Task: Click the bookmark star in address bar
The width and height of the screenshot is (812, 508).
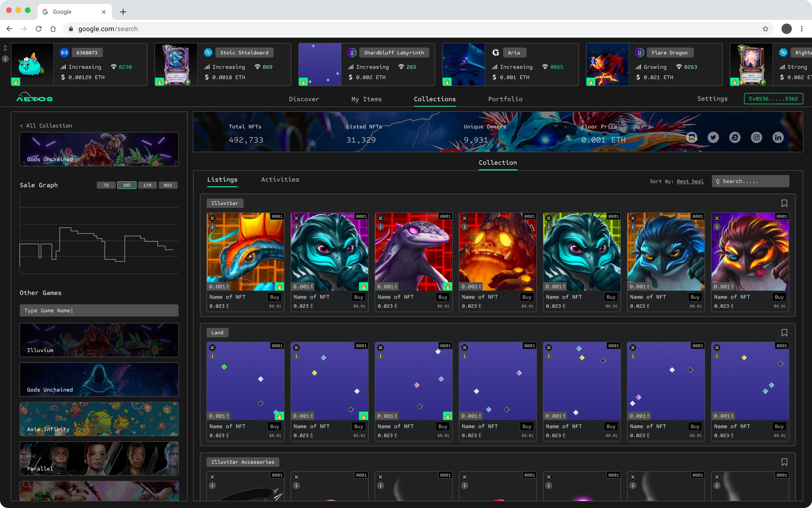Action: click(x=765, y=29)
